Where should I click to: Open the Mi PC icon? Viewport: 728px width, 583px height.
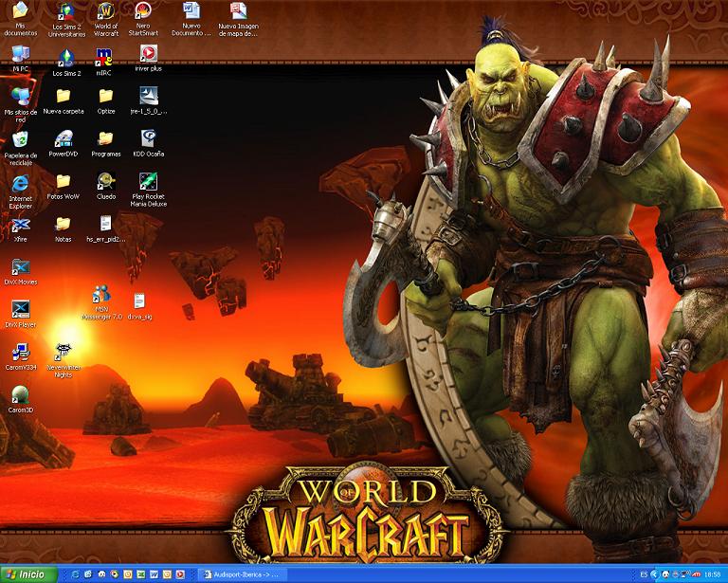coord(21,59)
